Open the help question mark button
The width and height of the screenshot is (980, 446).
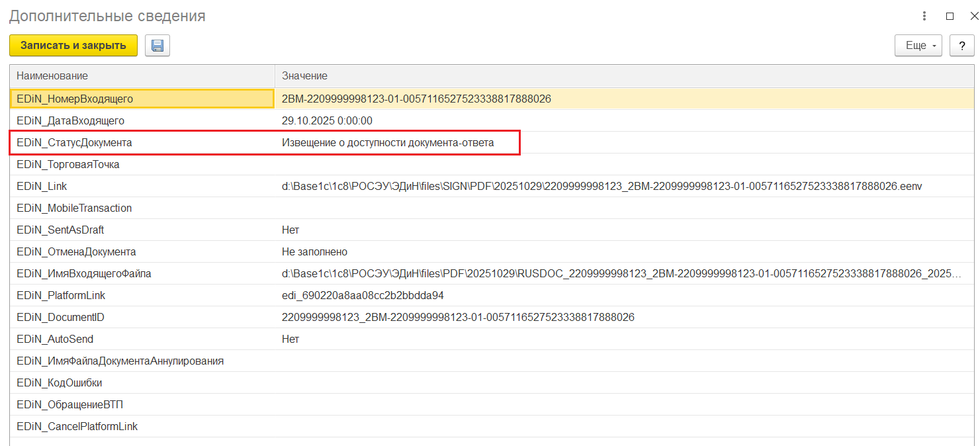point(961,46)
